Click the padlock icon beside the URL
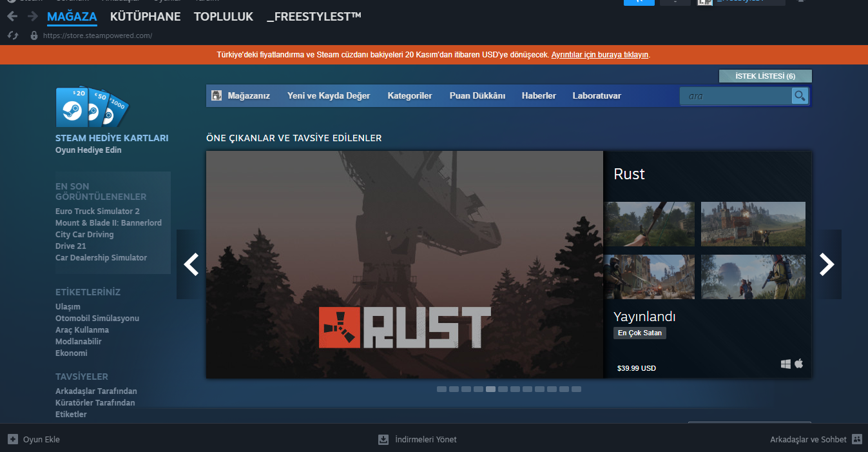This screenshot has width=868, height=452. (x=34, y=35)
